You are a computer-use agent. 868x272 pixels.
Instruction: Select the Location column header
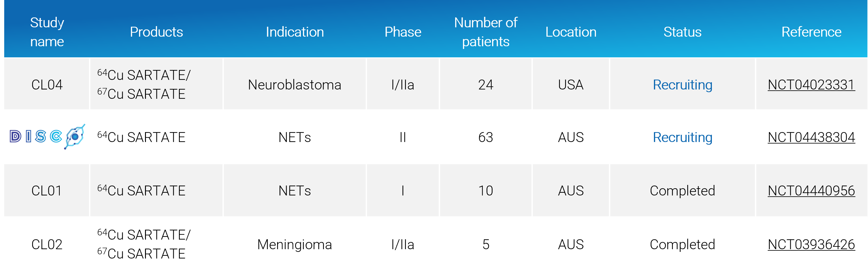point(571,32)
